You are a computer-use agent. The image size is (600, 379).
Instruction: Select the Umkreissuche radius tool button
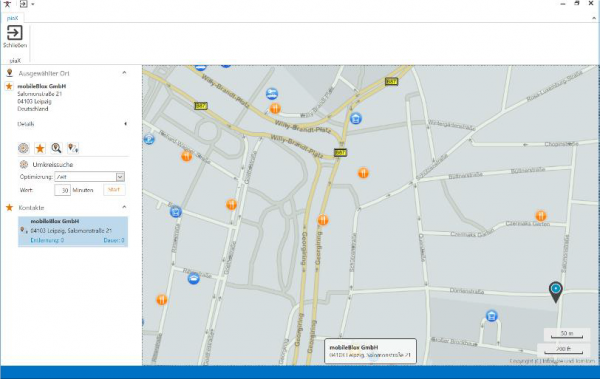(x=24, y=148)
